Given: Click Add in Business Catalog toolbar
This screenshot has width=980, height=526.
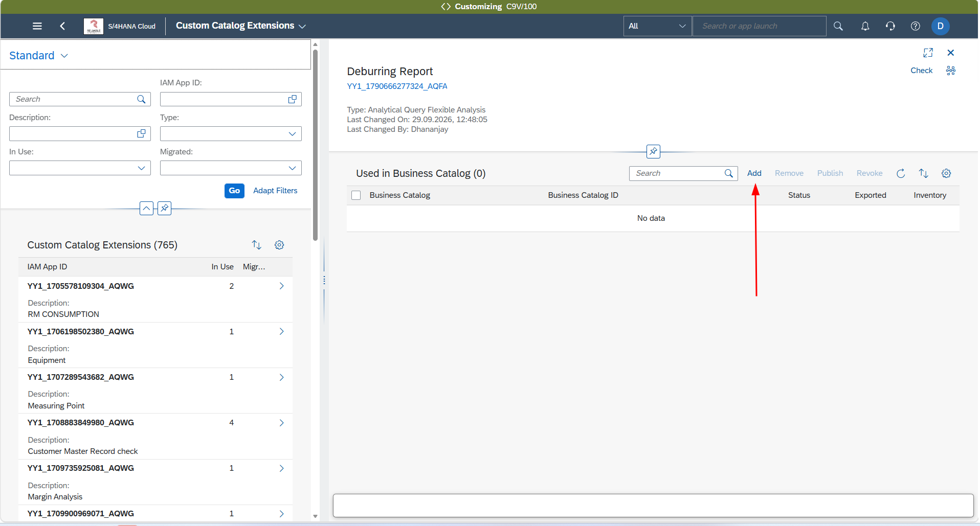Looking at the screenshot, I should pos(754,173).
